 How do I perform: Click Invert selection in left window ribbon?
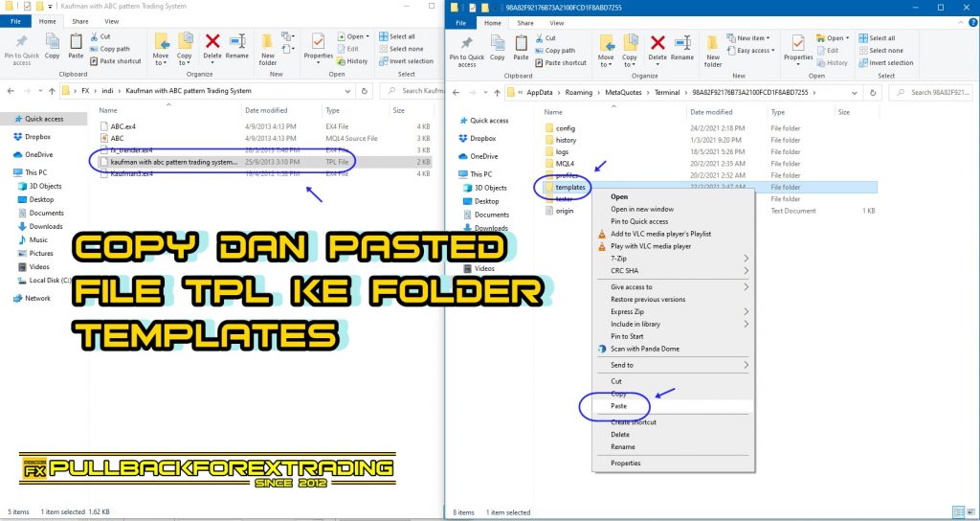coord(406,61)
